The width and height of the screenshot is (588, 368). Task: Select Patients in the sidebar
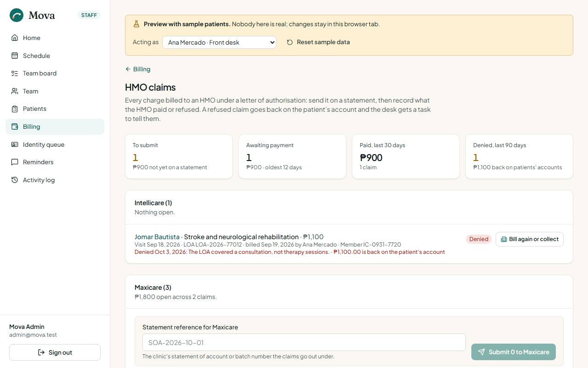pos(55,109)
